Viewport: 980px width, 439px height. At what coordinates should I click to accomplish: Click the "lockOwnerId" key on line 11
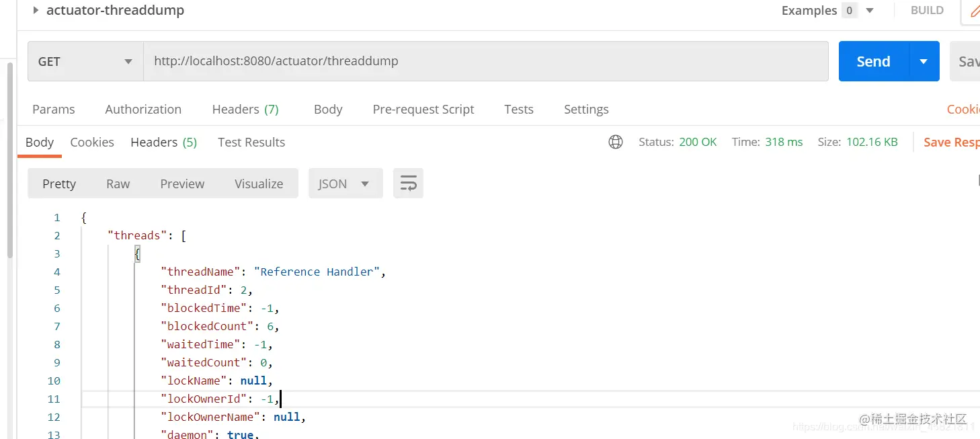pos(204,399)
